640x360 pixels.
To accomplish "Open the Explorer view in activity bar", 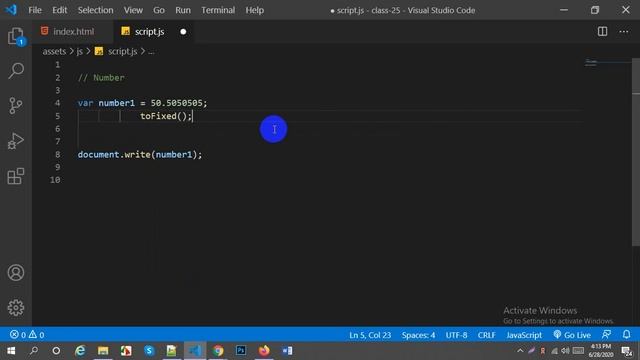I will point(16,36).
